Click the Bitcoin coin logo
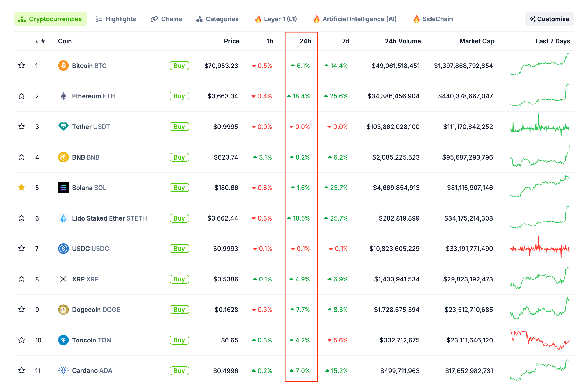The image size is (588, 385). (63, 66)
